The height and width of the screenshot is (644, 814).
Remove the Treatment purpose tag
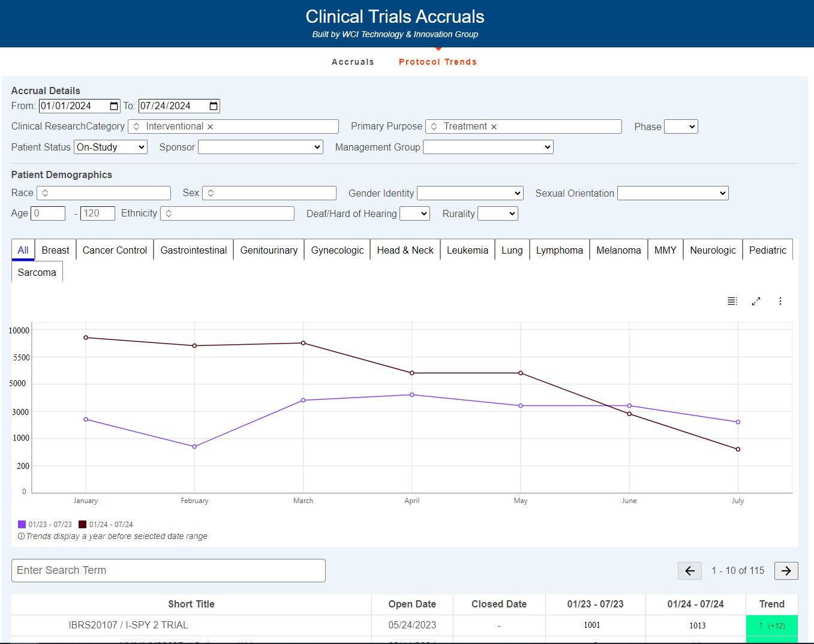point(494,127)
